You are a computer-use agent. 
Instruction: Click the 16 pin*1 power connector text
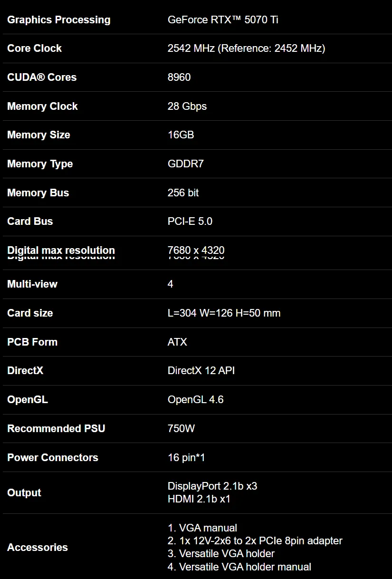coord(187,458)
